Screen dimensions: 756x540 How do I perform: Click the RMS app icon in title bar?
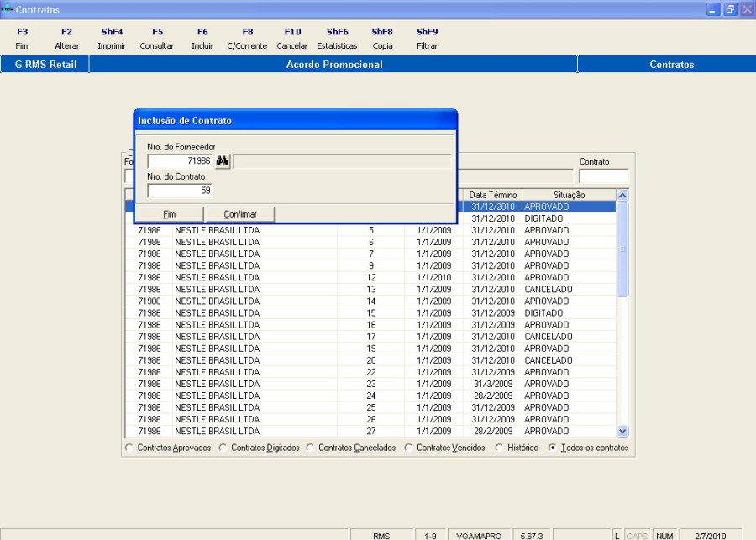[x=7, y=9]
